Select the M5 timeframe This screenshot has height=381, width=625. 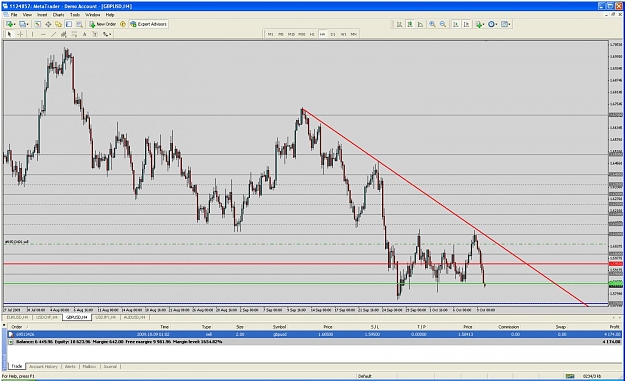[x=281, y=34]
